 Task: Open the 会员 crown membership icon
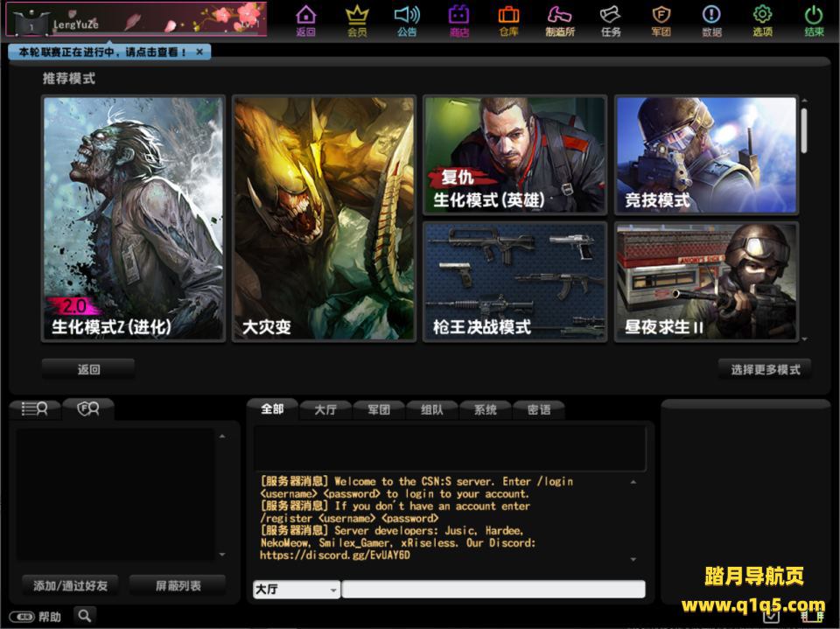[x=356, y=20]
